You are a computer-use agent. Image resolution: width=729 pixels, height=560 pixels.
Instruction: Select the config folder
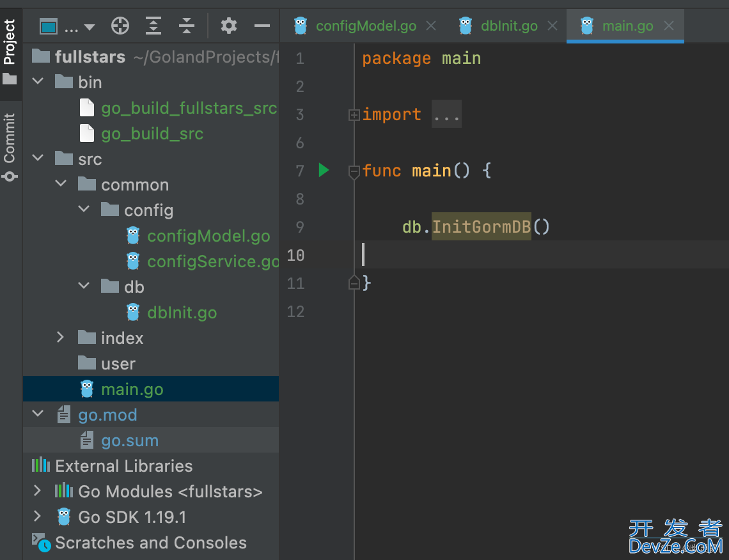tap(151, 210)
